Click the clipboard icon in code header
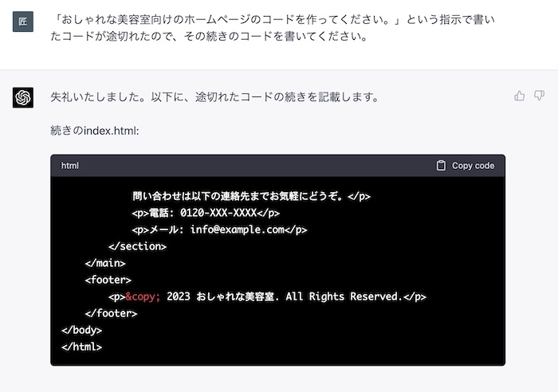The height and width of the screenshot is (392, 558). (x=441, y=166)
